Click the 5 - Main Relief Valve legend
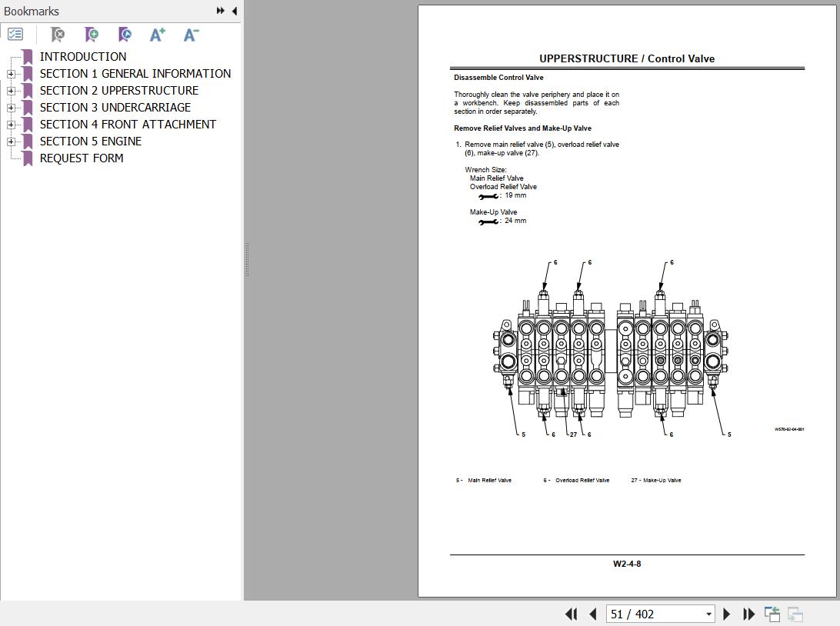 click(484, 481)
